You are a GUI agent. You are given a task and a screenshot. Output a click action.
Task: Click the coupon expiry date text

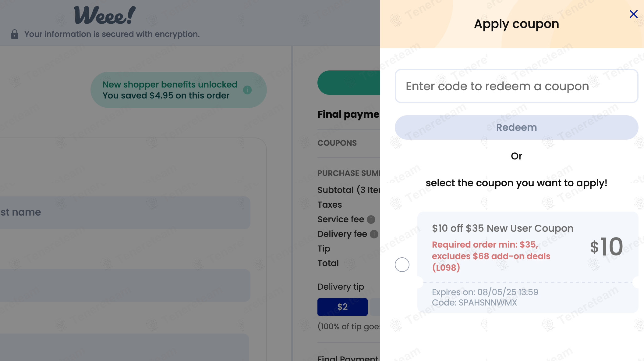coord(485,292)
